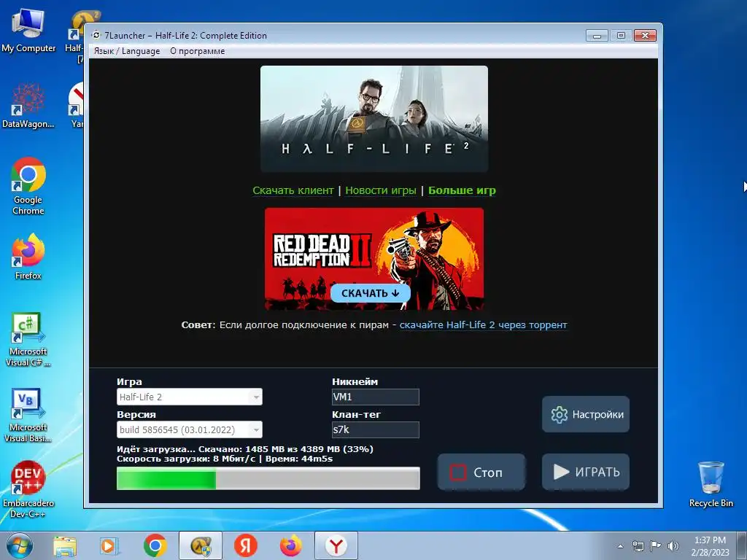Viewport: 747px width, 560px height.
Task: Launch Firefox desktop shortcut
Action: (x=28, y=257)
